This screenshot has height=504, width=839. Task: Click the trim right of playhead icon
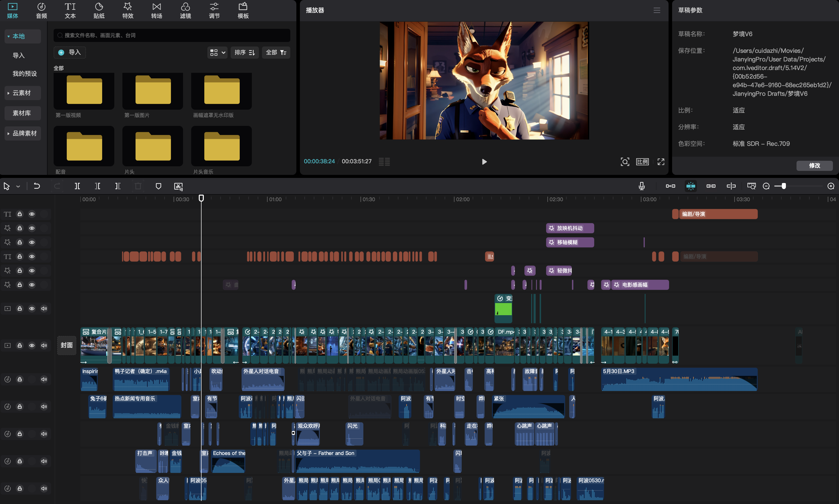118,186
